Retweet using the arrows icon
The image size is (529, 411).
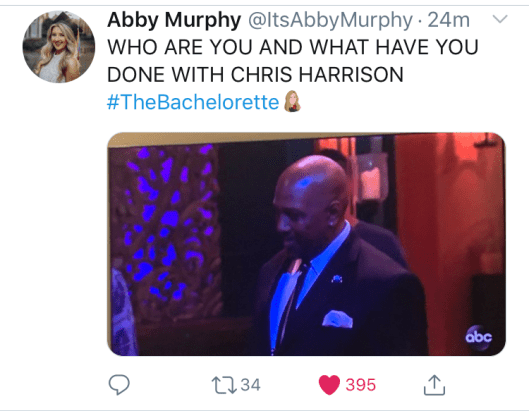coord(224,385)
